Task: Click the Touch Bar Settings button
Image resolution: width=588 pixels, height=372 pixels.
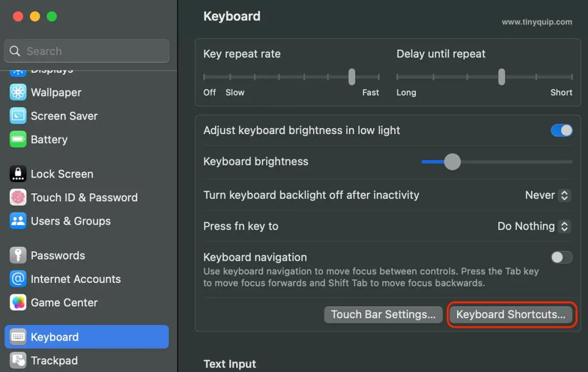Action: (383, 315)
